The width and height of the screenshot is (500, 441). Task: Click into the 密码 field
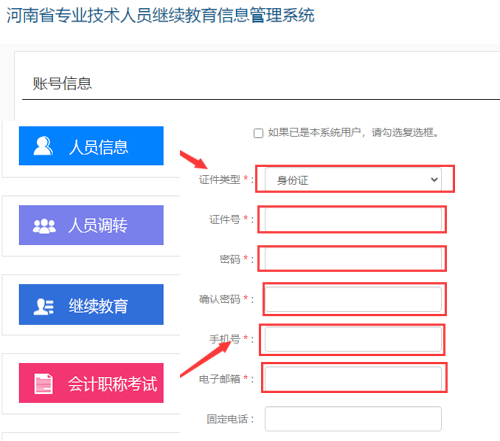pos(353,259)
